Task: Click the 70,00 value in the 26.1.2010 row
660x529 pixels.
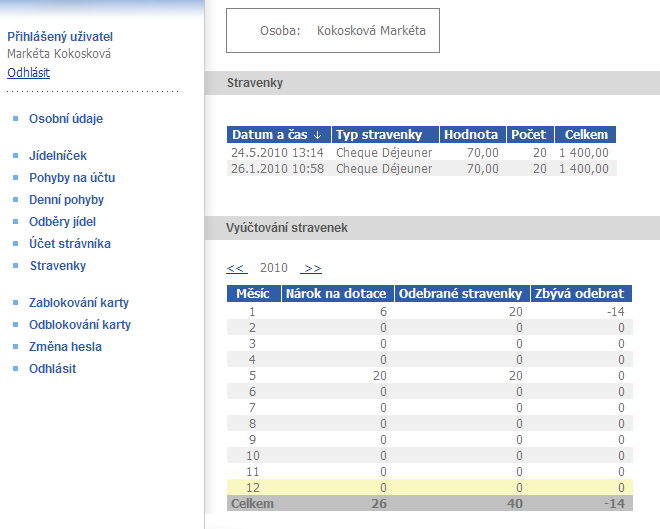Action: (x=482, y=169)
